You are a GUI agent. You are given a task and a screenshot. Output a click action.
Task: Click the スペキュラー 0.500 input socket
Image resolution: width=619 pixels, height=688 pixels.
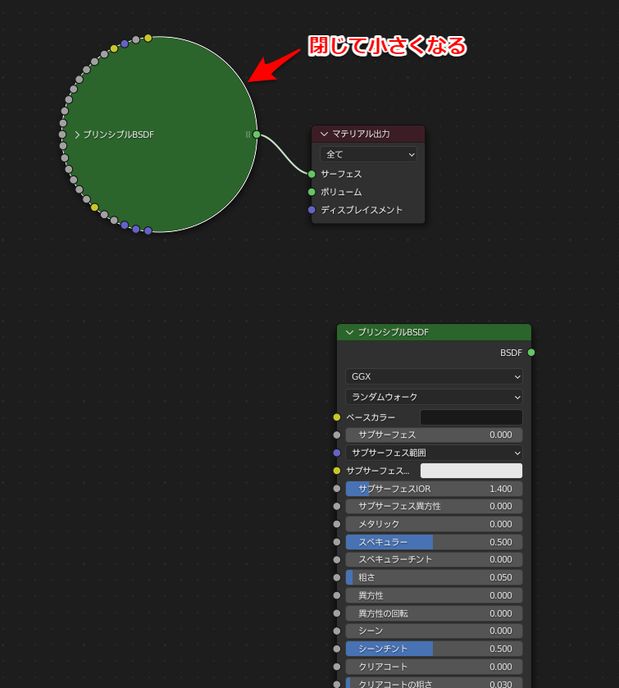click(x=336, y=542)
